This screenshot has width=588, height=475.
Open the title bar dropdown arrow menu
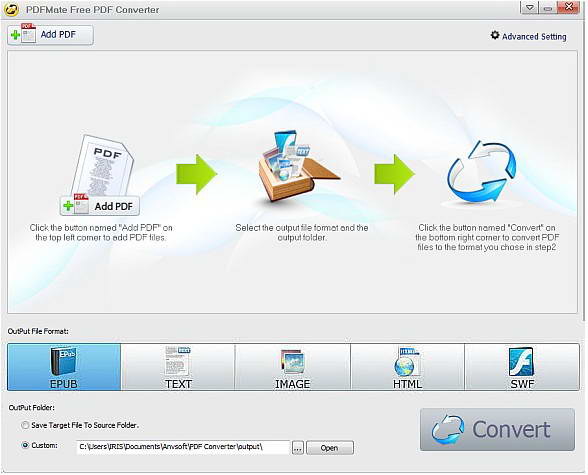(x=530, y=8)
